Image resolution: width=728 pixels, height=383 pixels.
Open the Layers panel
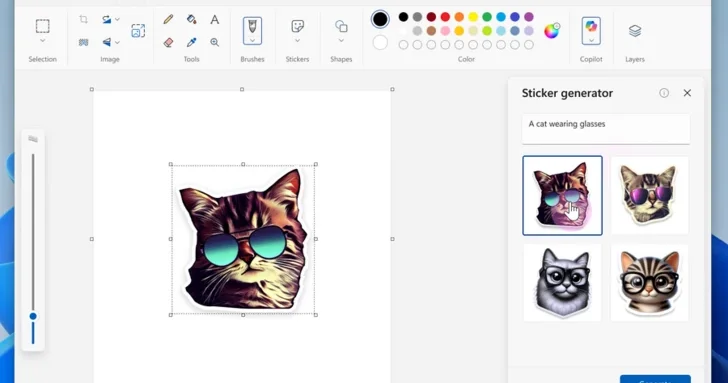635,31
